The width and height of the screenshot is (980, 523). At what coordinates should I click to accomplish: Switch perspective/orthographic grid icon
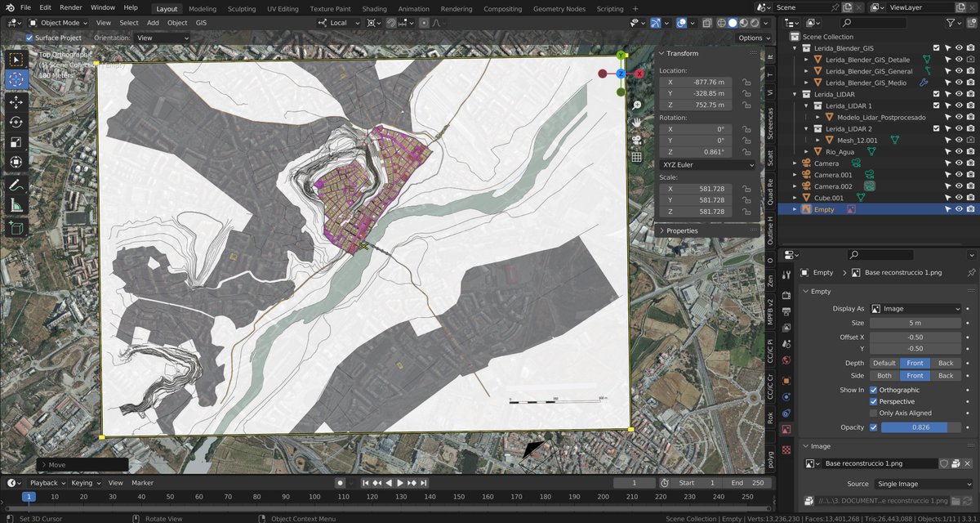pos(636,156)
